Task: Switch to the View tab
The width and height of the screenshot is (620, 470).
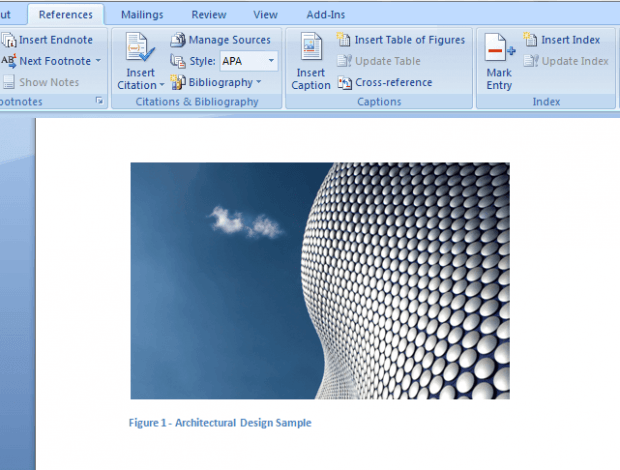Action: (x=265, y=15)
